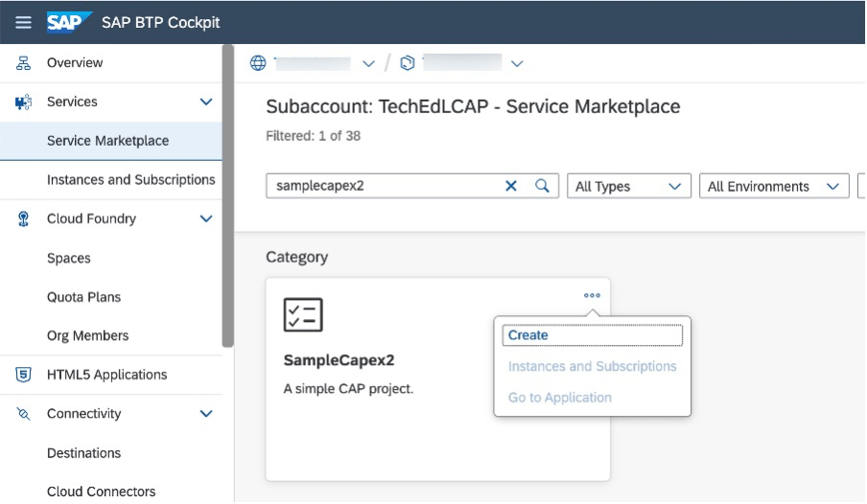This screenshot has height=504, width=867.
Task: Click the Services puzzle icon
Action: click(x=23, y=103)
